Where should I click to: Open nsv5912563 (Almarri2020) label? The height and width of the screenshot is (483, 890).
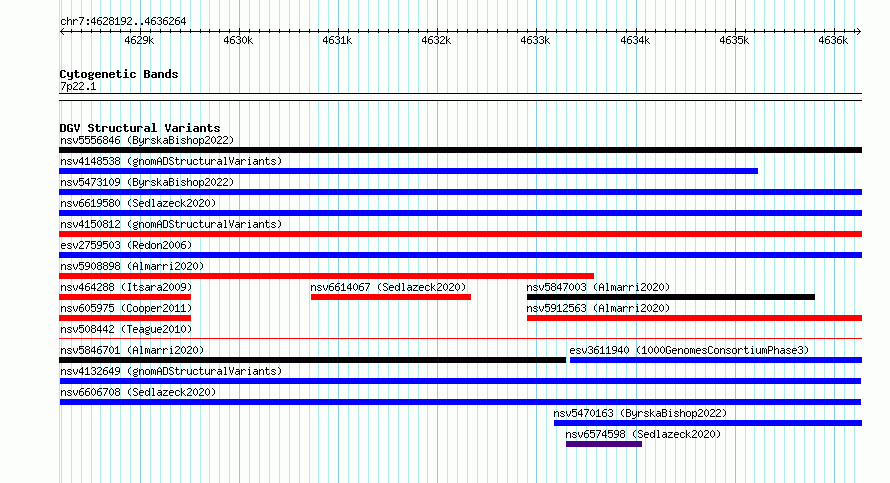[x=598, y=308]
